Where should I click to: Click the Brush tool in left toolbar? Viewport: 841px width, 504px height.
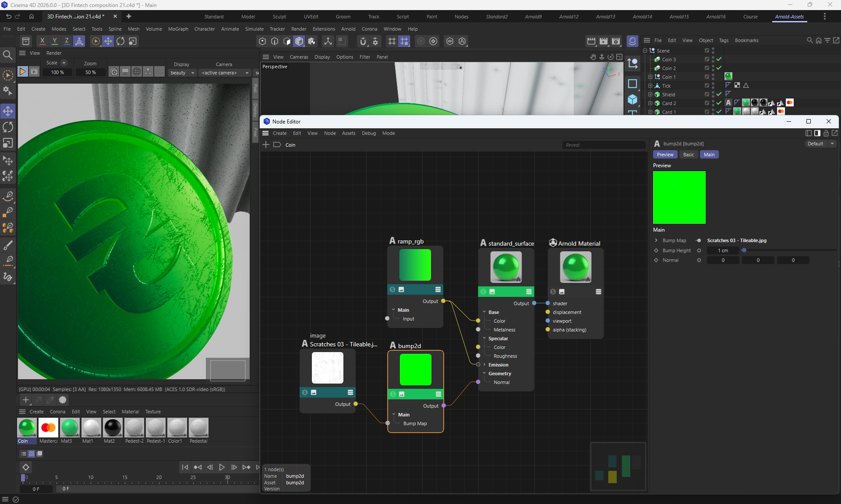[8, 245]
